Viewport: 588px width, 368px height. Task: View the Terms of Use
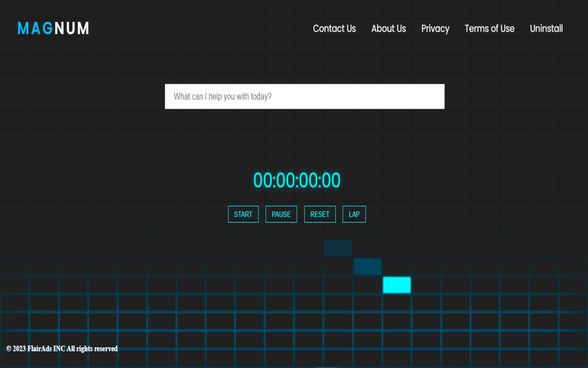pos(489,29)
